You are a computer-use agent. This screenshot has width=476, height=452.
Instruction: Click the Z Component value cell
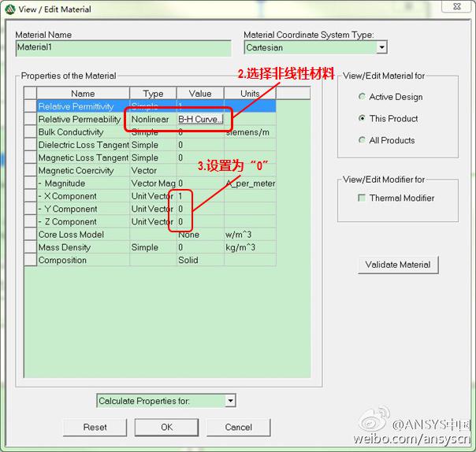[x=200, y=221]
